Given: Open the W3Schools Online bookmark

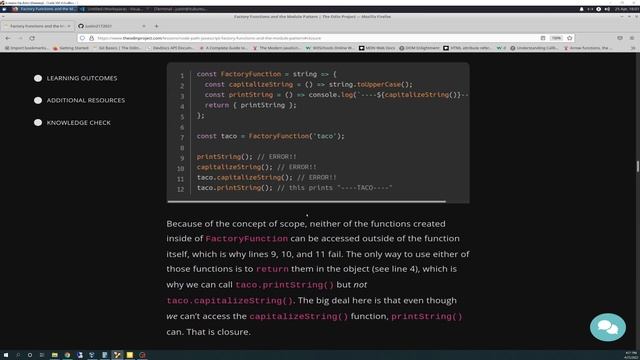Looking at the screenshot, I should coord(329,48).
